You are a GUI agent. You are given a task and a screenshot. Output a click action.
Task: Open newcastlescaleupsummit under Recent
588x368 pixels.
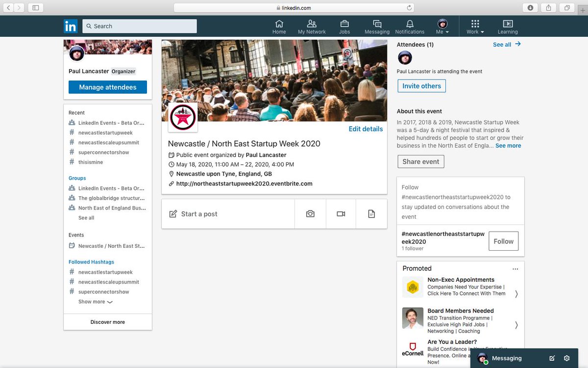pyautogui.click(x=108, y=142)
